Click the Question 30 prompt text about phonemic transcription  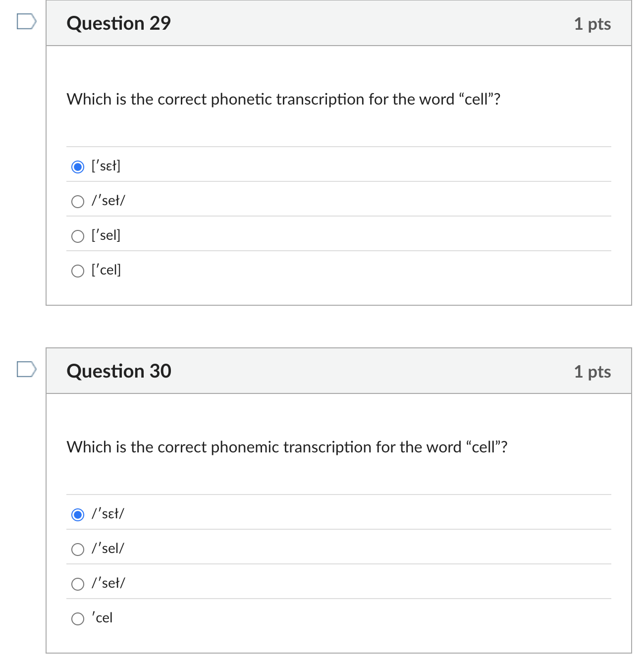[287, 447]
